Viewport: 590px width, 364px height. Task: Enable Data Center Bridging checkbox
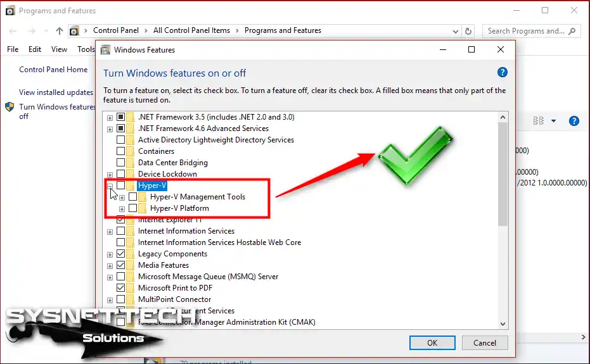[x=120, y=163]
